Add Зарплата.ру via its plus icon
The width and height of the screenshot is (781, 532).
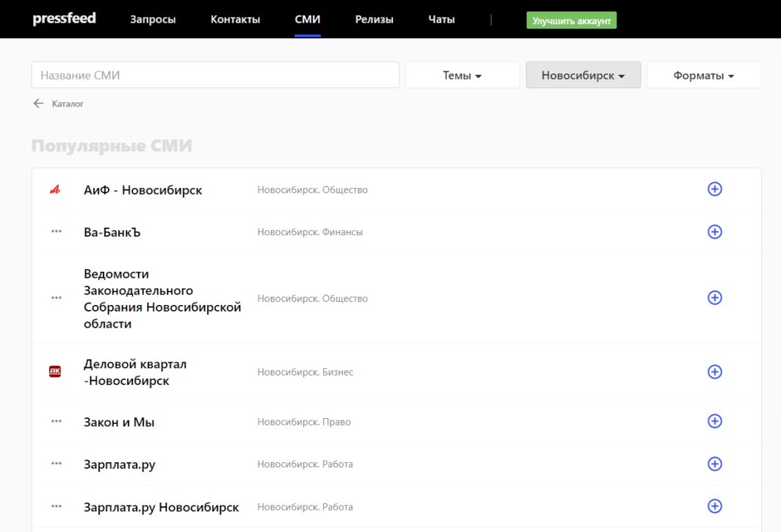point(714,464)
